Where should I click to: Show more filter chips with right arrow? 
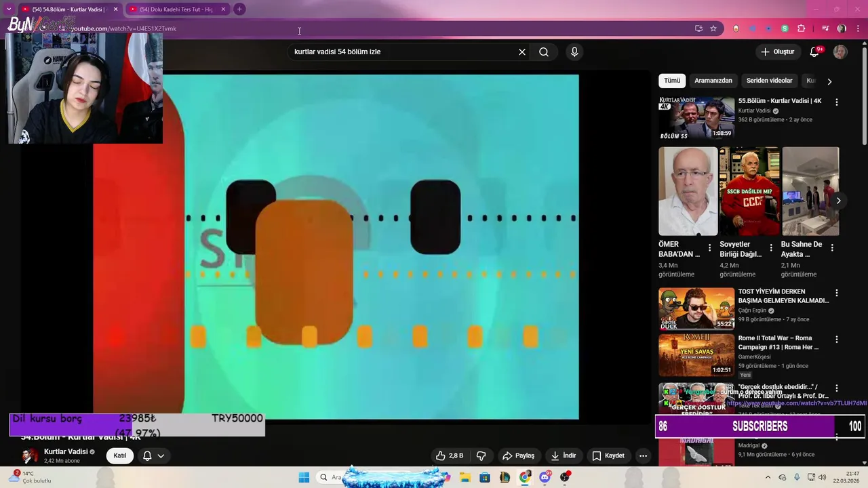coord(829,81)
